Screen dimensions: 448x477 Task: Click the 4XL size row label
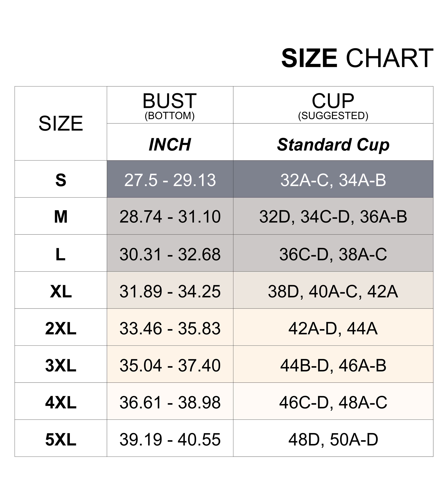(x=61, y=401)
